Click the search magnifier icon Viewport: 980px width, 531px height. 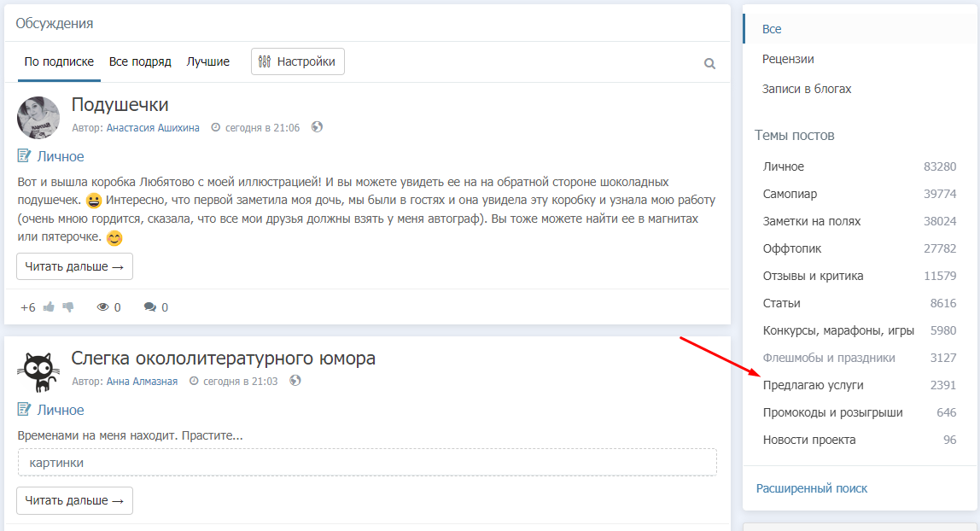(709, 63)
